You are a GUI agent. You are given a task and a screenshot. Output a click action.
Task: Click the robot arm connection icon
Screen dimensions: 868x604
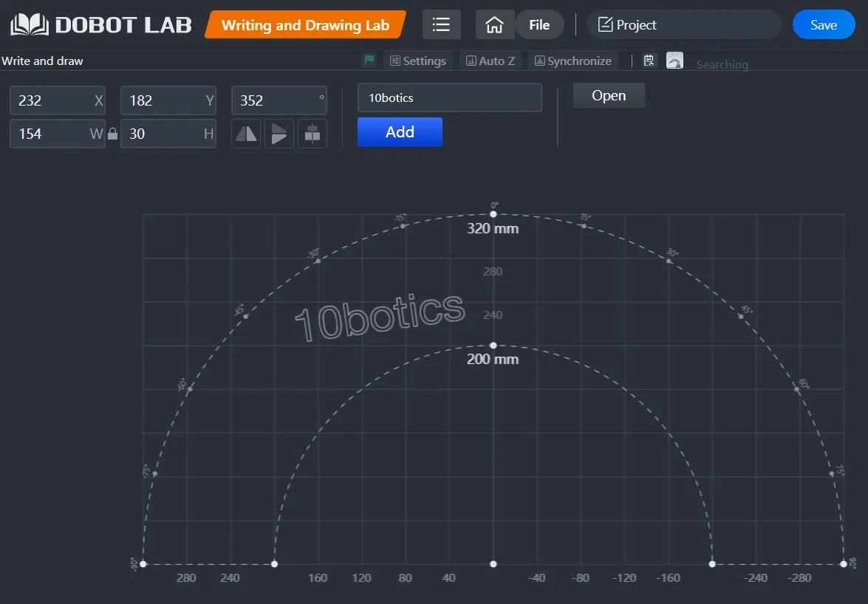coord(674,61)
